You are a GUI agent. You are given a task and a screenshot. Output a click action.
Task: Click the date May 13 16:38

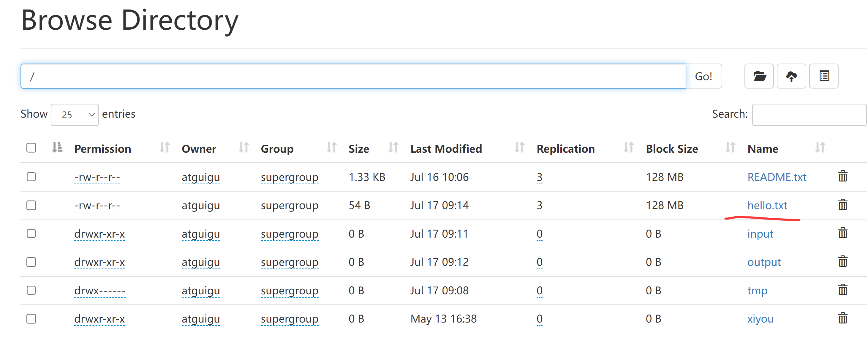[x=443, y=319]
